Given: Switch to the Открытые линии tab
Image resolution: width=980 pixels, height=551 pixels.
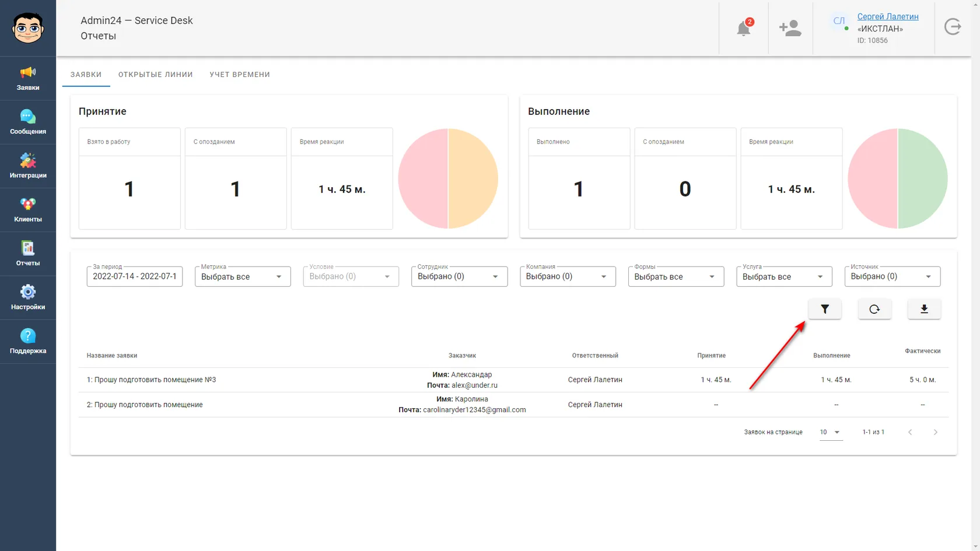Looking at the screenshot, I should (156, 75).
